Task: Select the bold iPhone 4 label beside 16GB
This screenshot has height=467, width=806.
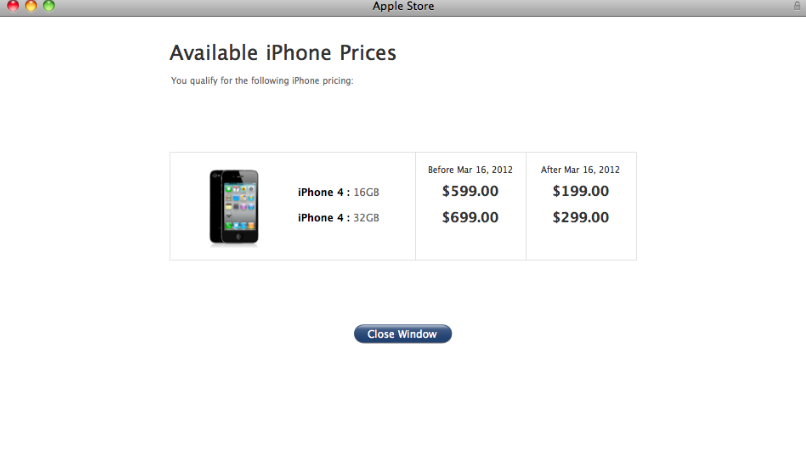Action: coord(324,192)
